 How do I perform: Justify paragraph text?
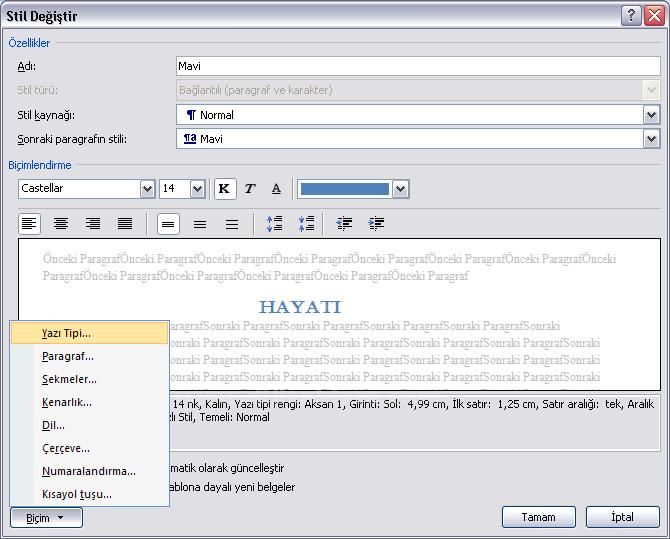coord(125,224)
